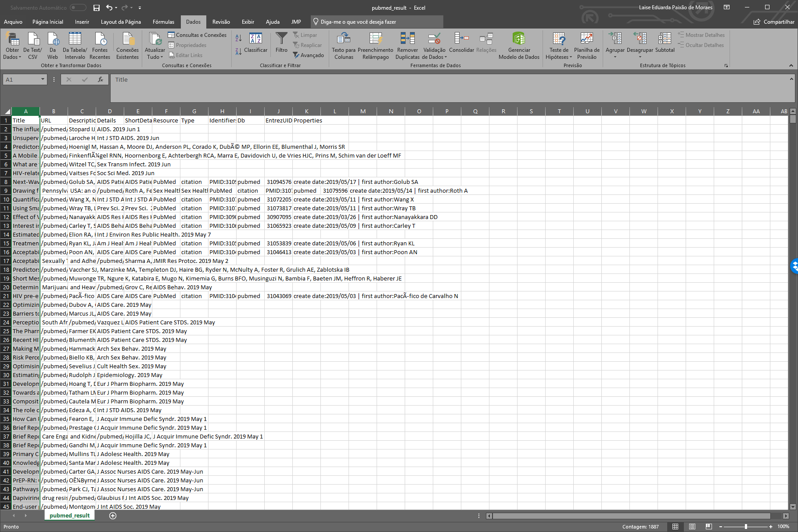Click insert function fx button
The height and width of the screenshot is (532, 798).
101,79
